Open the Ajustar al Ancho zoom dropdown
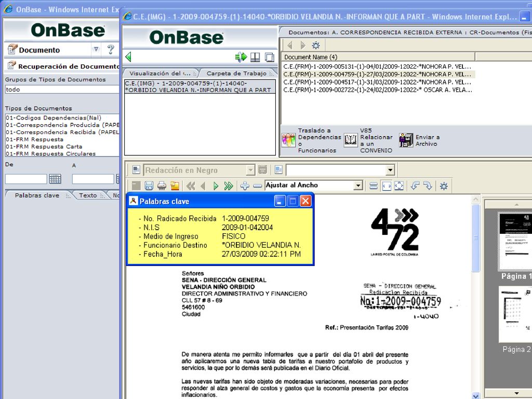Screen dimensions: 532x399 358,185
